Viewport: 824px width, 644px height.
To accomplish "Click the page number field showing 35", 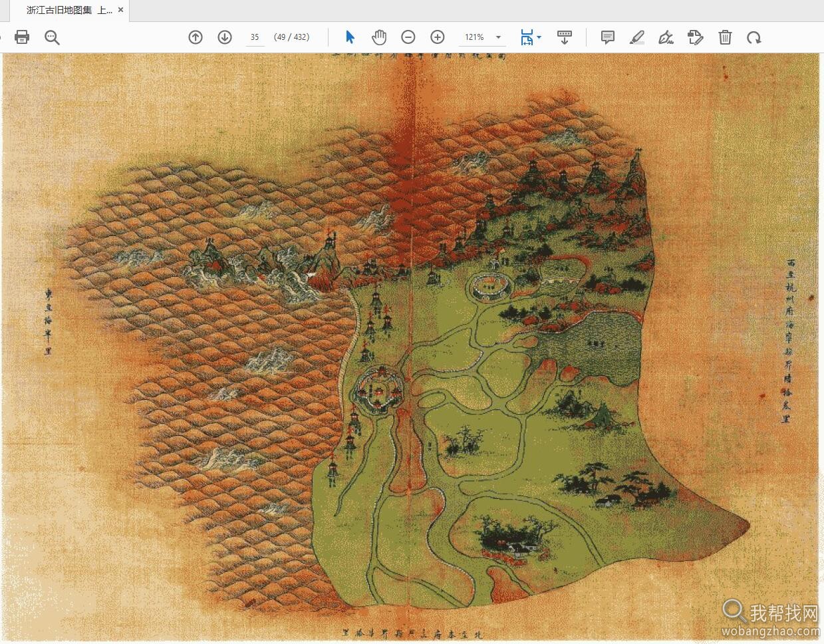I will point(255,37).
